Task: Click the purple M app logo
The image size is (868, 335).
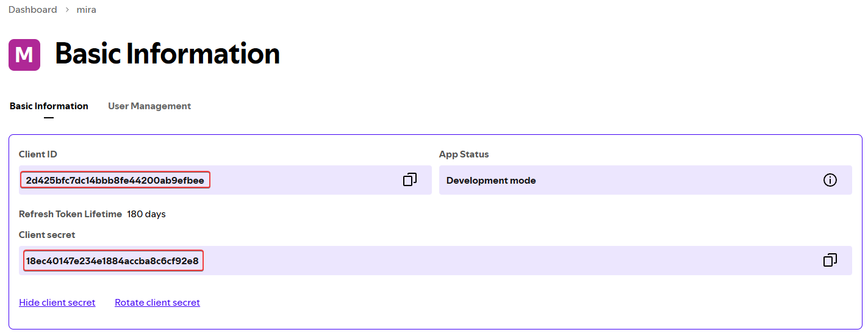Action: click(x=24, y=55)
